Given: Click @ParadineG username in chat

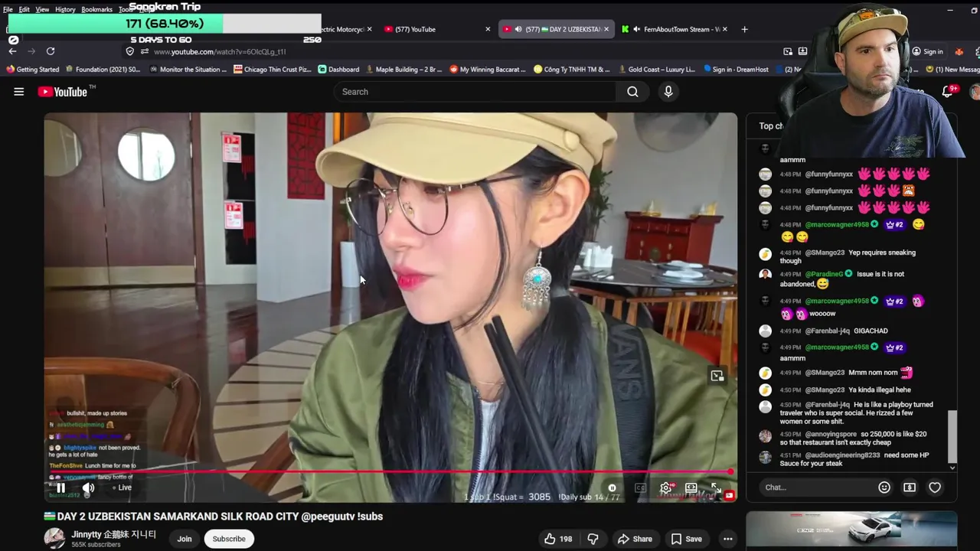Looking at the screenshot, I should point(824,274).
